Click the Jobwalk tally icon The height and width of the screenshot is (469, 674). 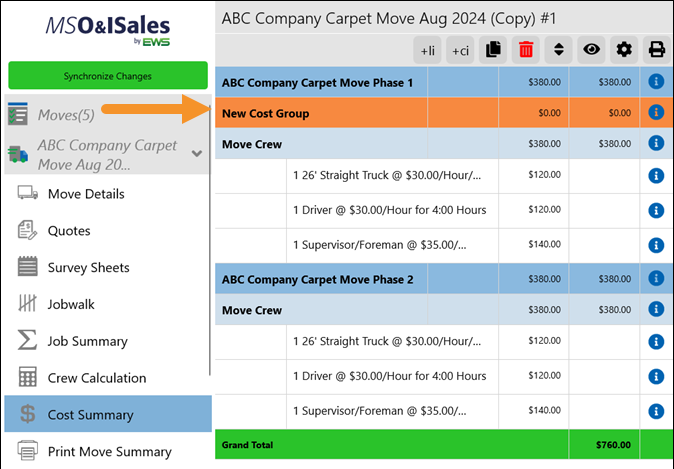(28, 304)
